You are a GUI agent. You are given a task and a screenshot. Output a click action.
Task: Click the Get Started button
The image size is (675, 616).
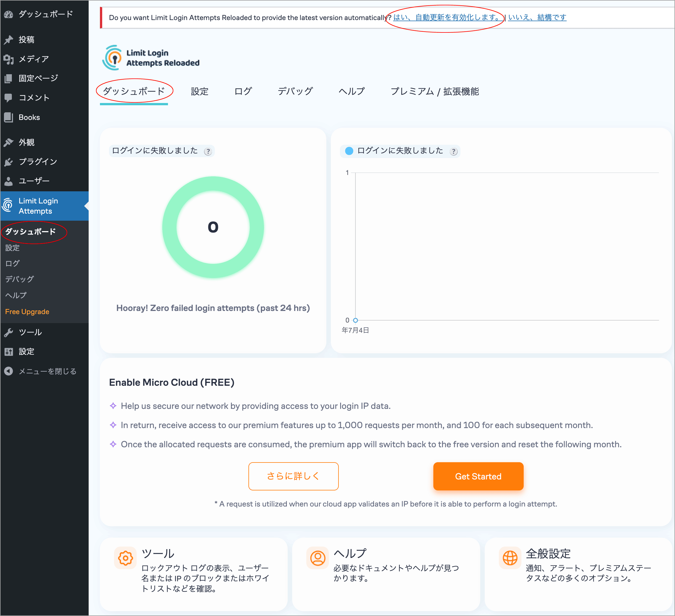[x=478, y=476]
